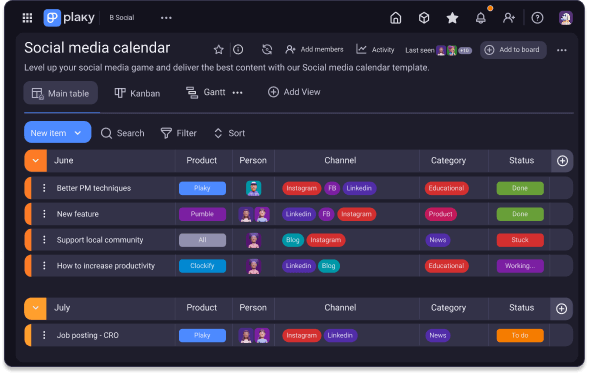Screen dimensions: 589x374
Task: Collapse the July group
Action: coord(36,308)
